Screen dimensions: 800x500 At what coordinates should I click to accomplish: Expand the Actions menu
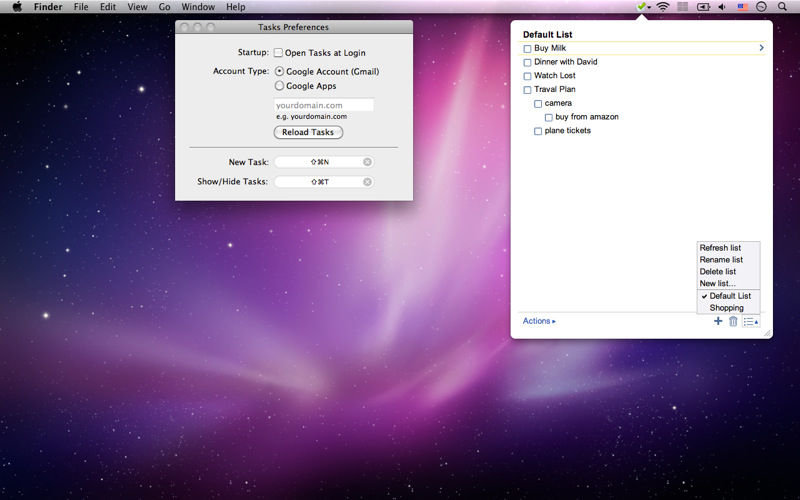539,321
